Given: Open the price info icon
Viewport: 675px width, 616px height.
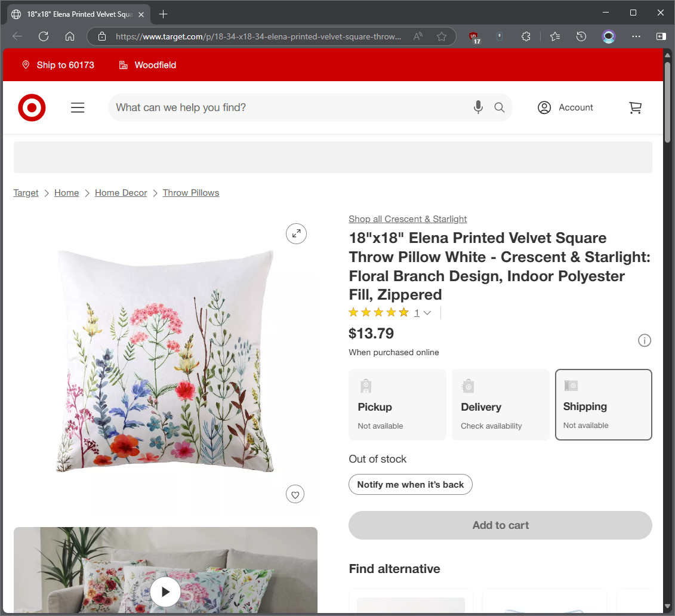Looking at the screenshot, I should coord(644,340).
